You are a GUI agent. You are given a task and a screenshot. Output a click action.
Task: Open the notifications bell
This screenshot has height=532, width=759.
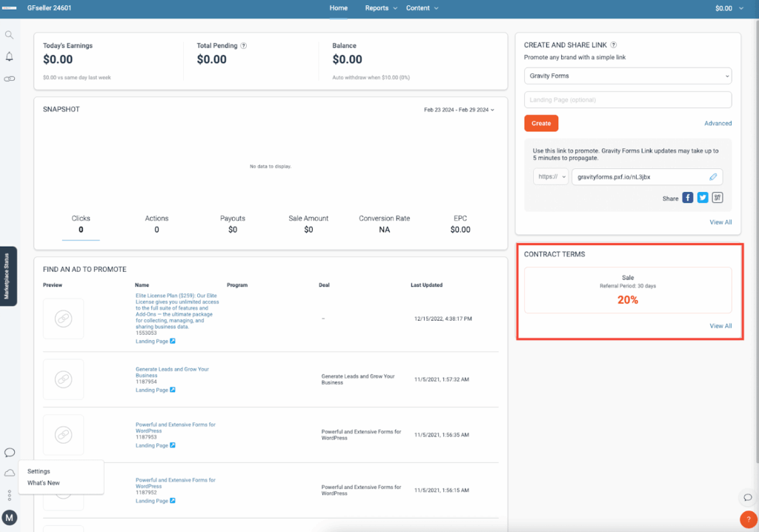(x=9, y=56)
